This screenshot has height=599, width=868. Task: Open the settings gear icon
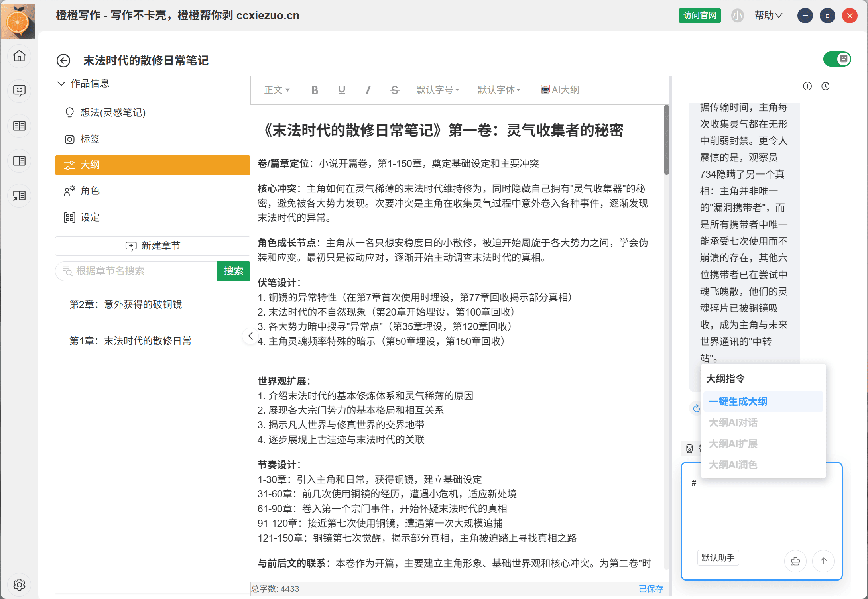click(x=19, y=585)
